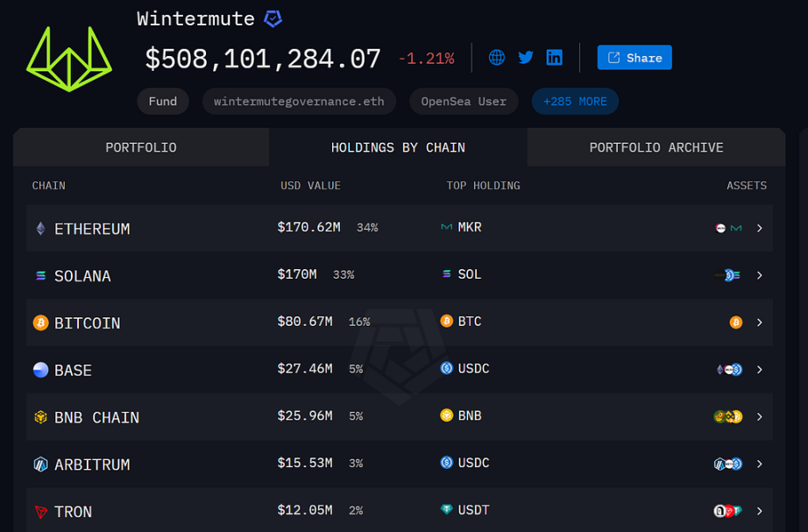The height and width of the screenshot is (532, 808).
Task: Switch to the Portfolio tab
Action: [141, 147]
